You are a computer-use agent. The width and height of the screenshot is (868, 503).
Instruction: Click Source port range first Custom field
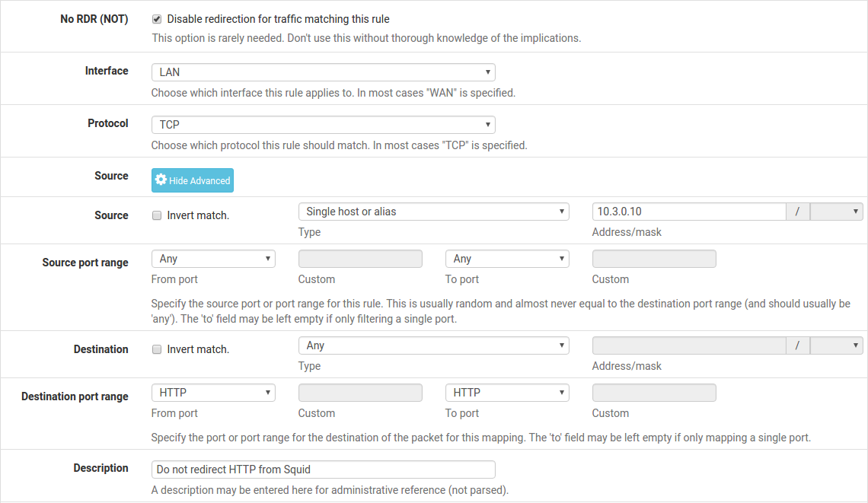coord(360,259)
